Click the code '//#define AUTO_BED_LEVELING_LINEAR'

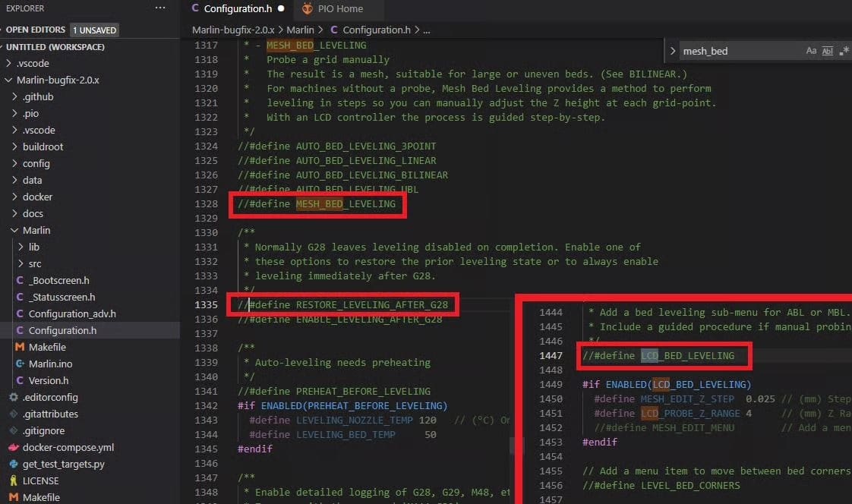pyautogui.click(x=337, y=161)
